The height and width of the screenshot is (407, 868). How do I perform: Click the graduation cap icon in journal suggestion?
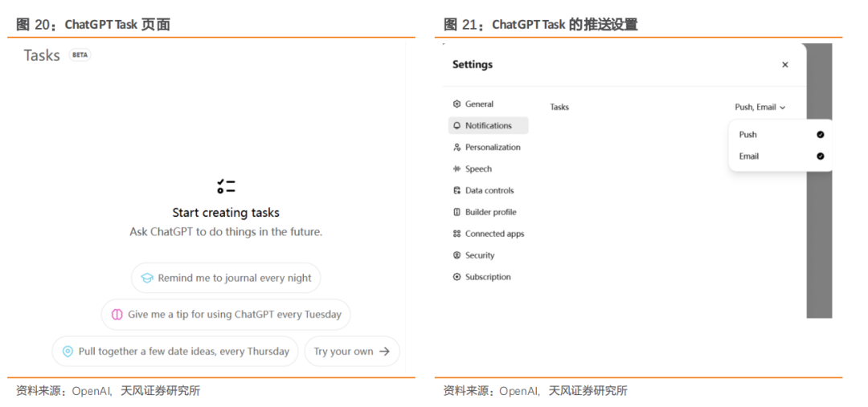pos(147,278)
